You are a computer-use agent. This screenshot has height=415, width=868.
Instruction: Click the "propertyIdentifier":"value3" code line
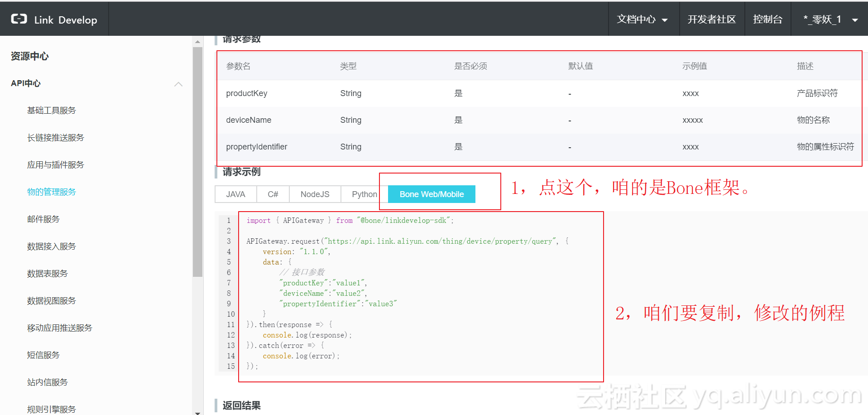pyautogui.click(x=338, y=304)
